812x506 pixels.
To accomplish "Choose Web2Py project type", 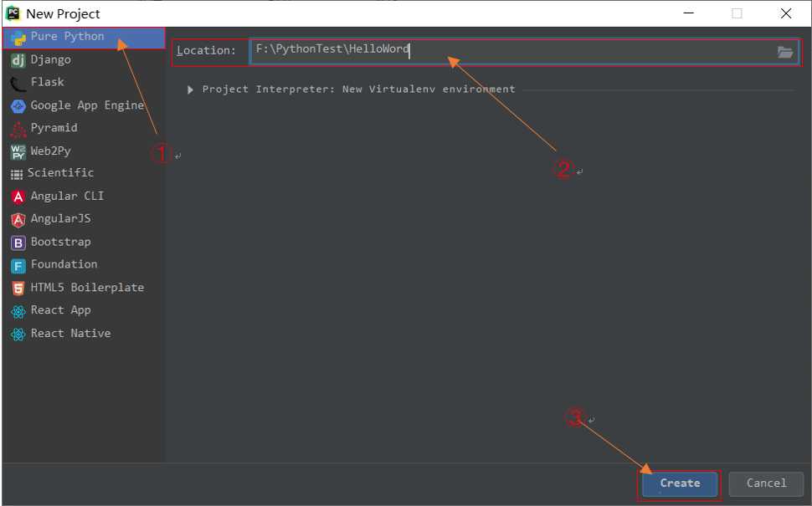I will pos(84,151).
